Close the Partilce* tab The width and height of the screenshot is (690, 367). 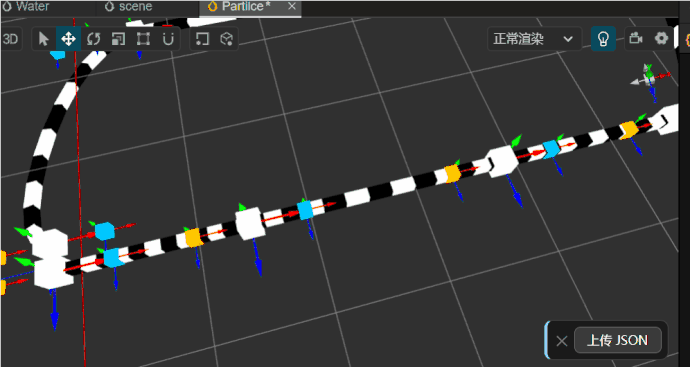[x=292, y=6]
